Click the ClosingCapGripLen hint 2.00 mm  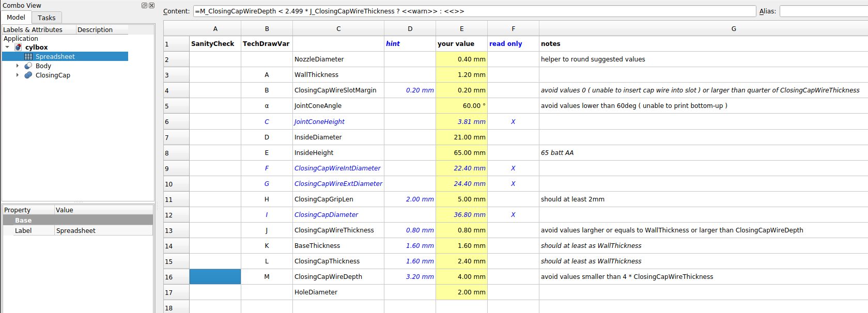tap(410, 199)
